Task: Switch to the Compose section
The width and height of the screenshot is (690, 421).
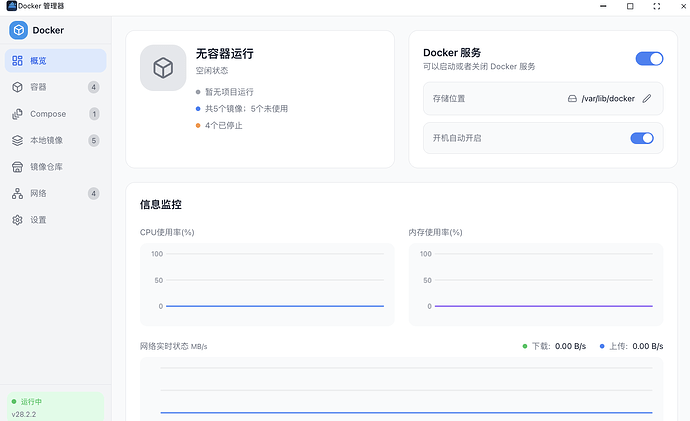Action: (48, 114)
